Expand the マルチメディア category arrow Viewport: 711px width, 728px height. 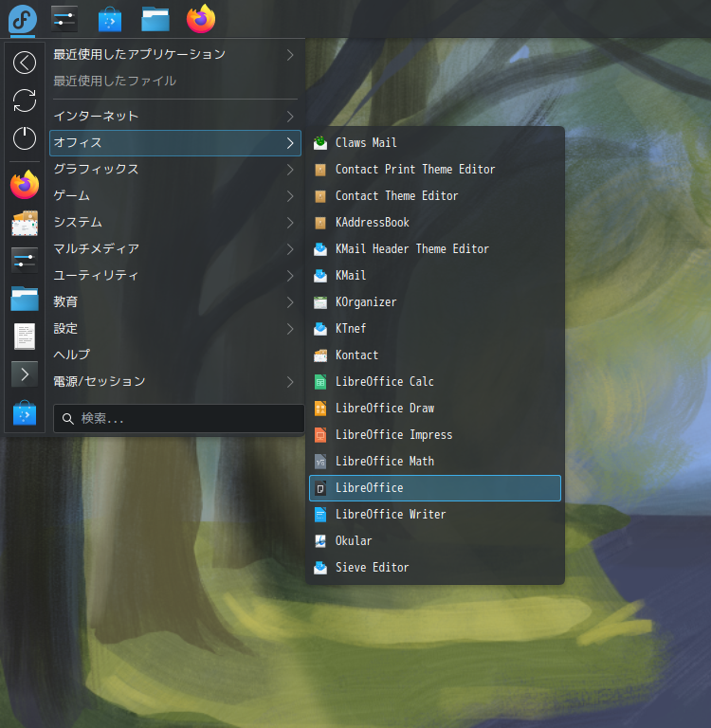290,249
